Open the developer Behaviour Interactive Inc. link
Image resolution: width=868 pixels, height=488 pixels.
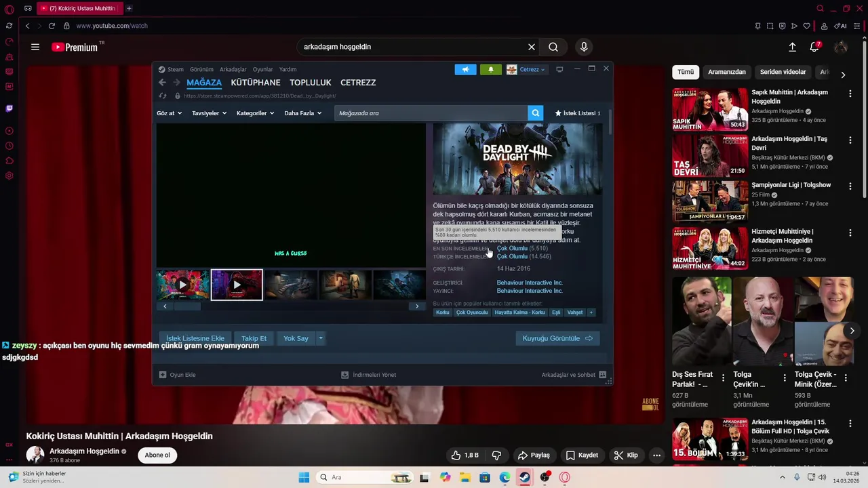coord(530,283)
